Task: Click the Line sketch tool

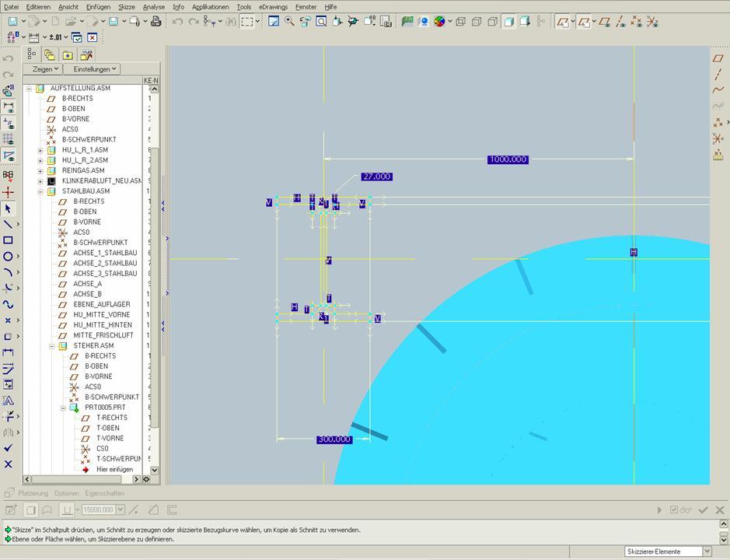Action: pyautogui.click(x=8, y=224)
